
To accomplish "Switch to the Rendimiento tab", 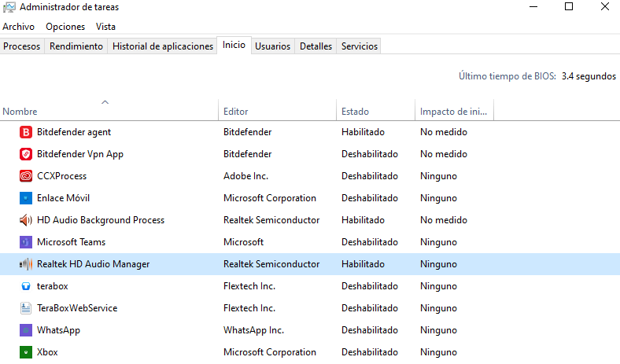I will 76,46.
